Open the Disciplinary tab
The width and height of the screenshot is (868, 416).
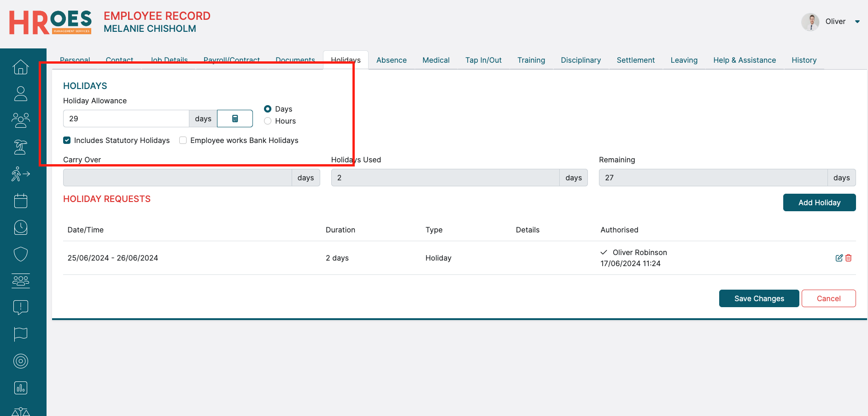pyautogui.click(x=581, y=60)
